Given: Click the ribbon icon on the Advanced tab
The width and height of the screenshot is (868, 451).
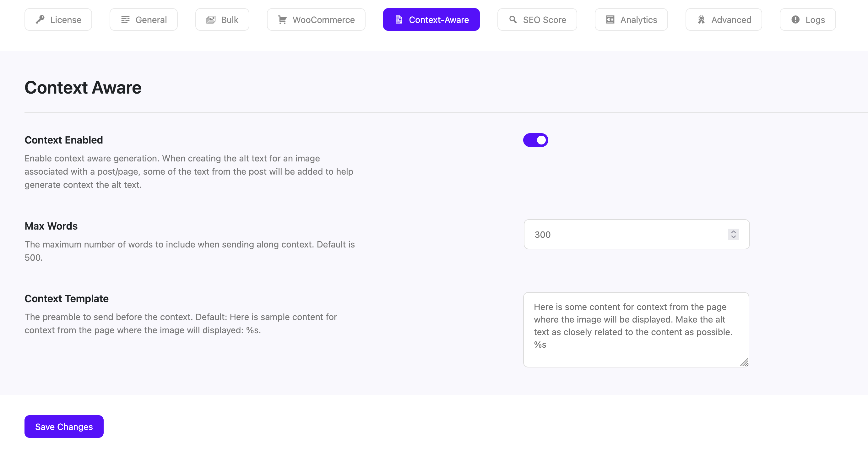Looking at the screenshot, I should tap(702, 19).
